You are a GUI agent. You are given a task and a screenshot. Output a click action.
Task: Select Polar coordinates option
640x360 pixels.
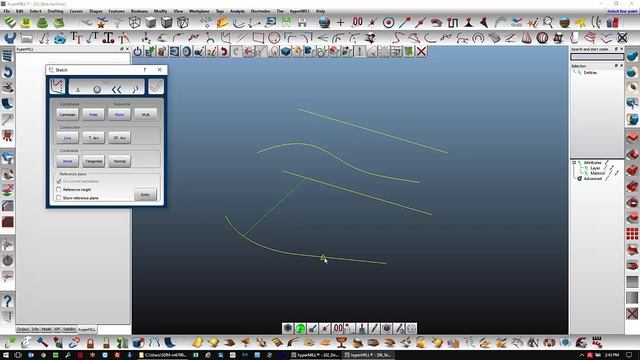tap(93, 115)
